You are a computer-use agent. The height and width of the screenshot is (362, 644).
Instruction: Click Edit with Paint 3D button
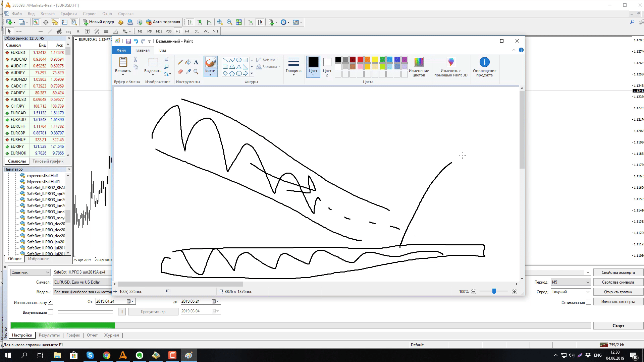[451, 67]
